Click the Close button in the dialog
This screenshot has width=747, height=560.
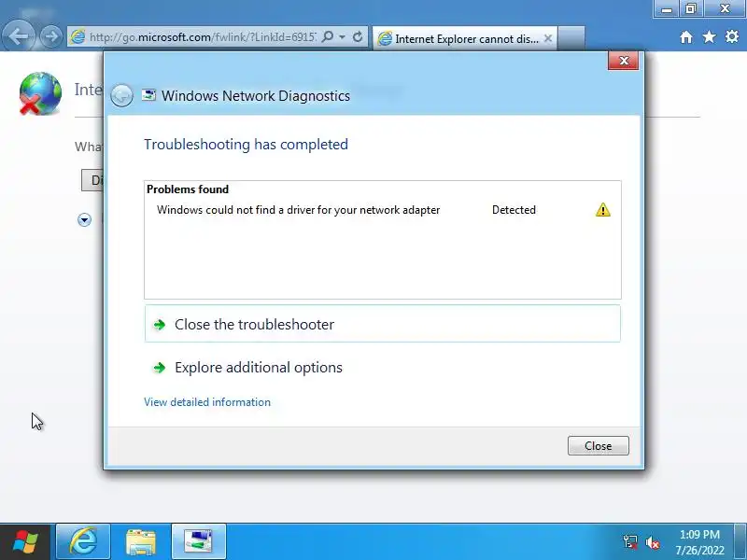click(598, 446)
